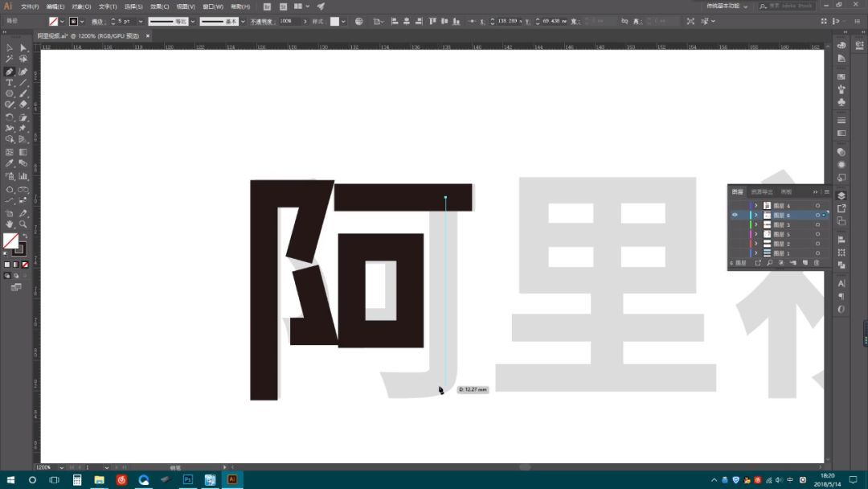Click the stroke swatch in toolbox
The image size is (868, 489).
[x=20, y=249]
